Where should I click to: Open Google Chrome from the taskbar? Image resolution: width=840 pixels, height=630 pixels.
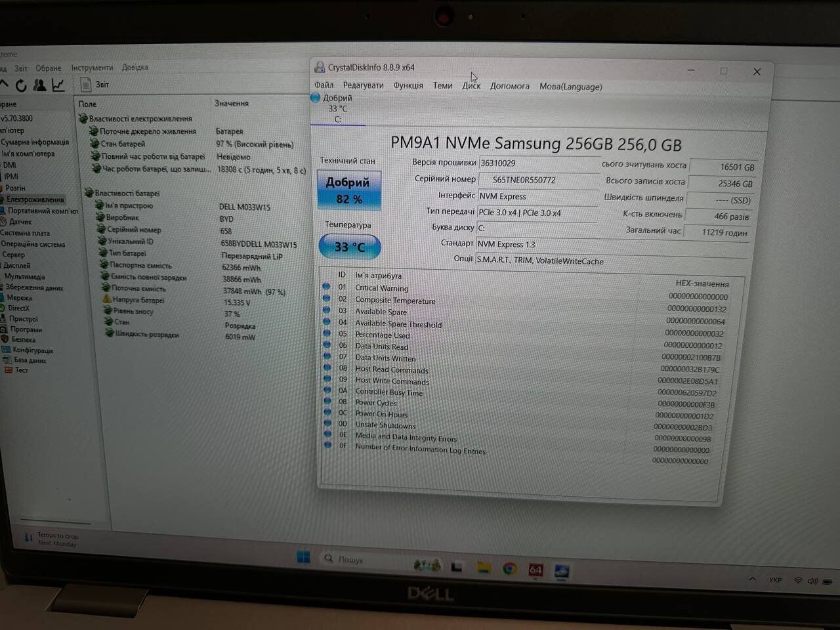[509, 568]
